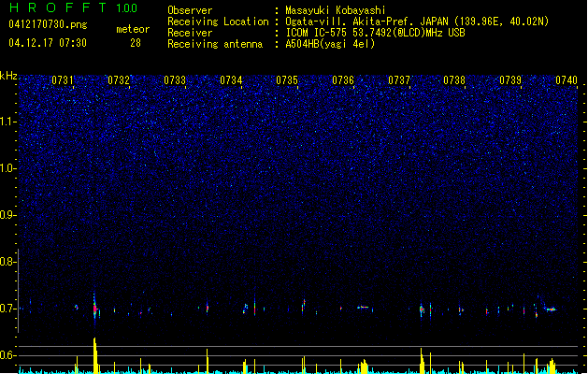588x374 pixels.
Task: Click the 0.6 frequency axis label
Action: [x=7, y=355]
